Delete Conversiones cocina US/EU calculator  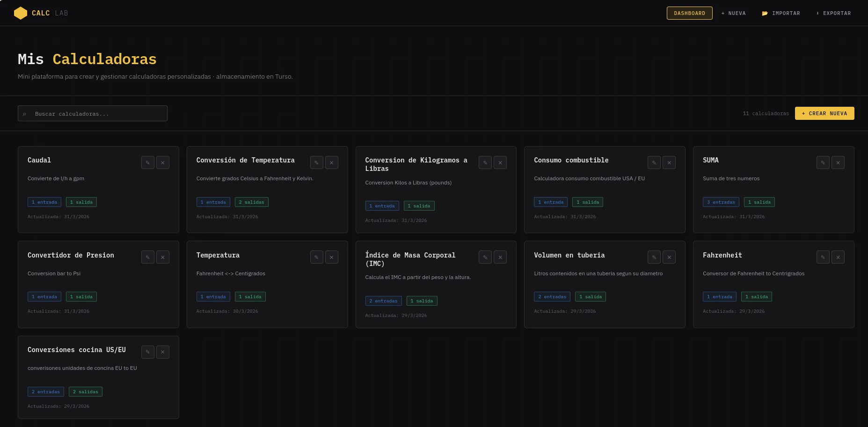pyautogui.click(x=163, y=352)
